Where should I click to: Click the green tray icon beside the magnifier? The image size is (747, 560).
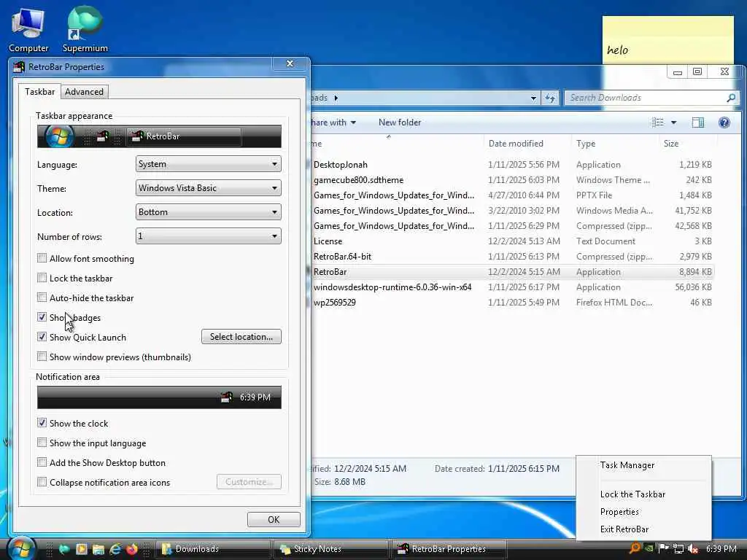point(649,548)
